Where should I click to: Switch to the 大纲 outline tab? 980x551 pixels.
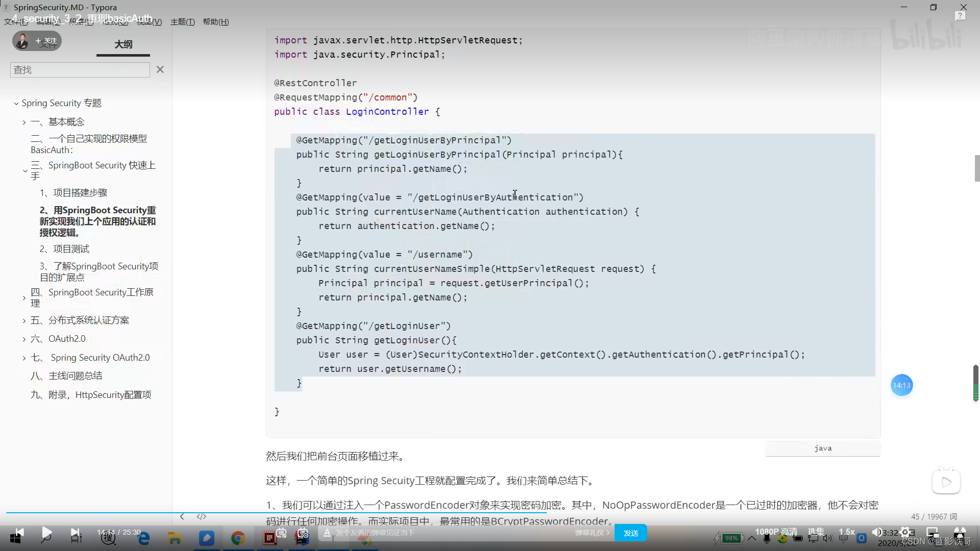(x=123, y=44)
